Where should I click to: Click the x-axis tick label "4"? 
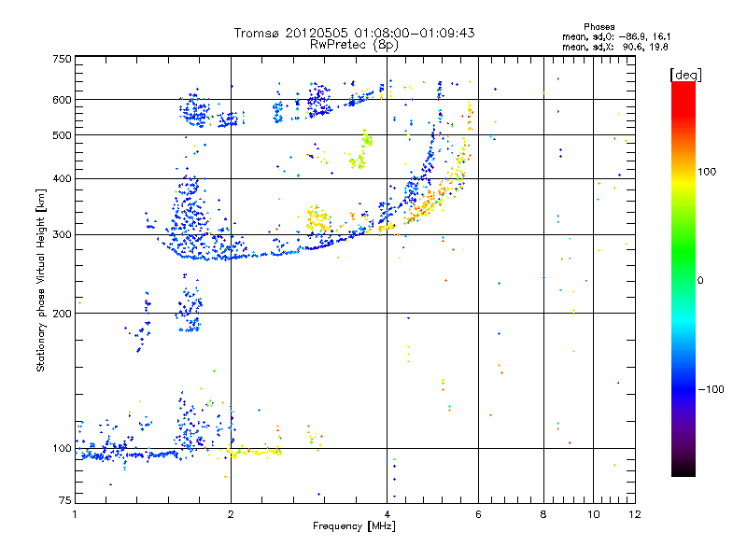[388, 514]
